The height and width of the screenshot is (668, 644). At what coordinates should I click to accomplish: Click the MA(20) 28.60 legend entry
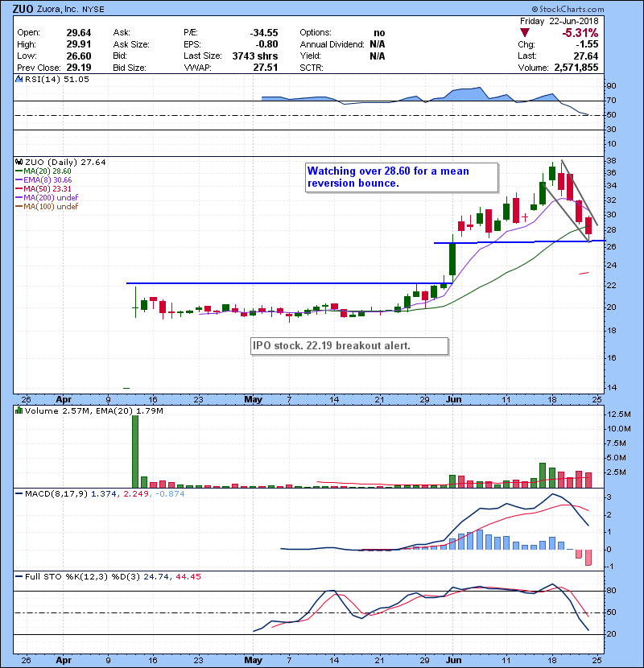(44, 171)
